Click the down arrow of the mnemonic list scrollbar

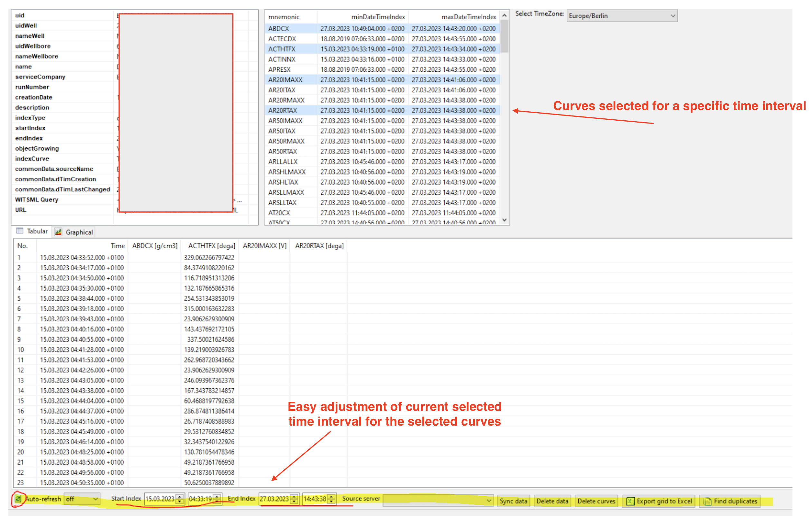pyautogui.click(x=505, y=220)
